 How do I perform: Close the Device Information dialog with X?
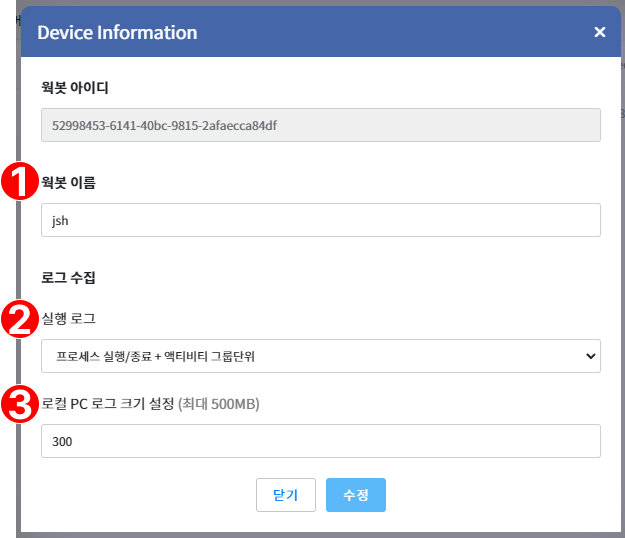click(599, 32)
